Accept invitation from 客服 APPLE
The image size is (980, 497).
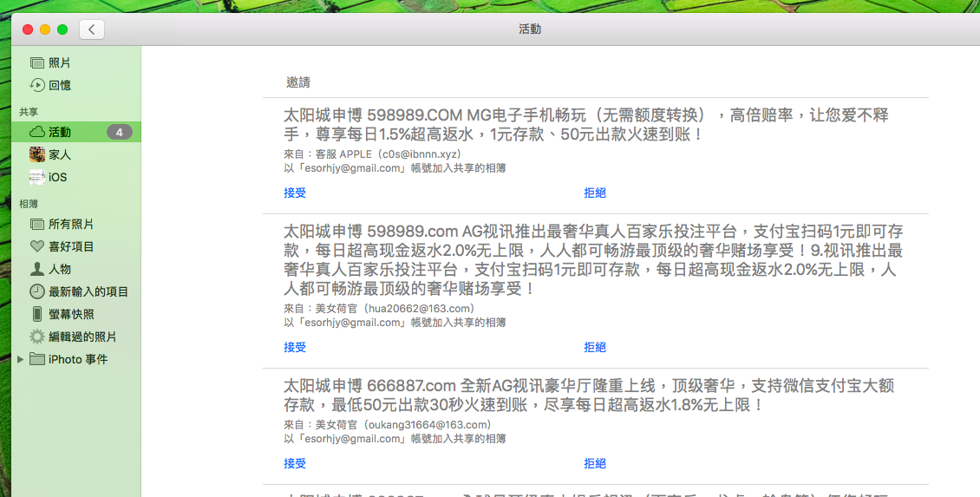click(295, 193)
